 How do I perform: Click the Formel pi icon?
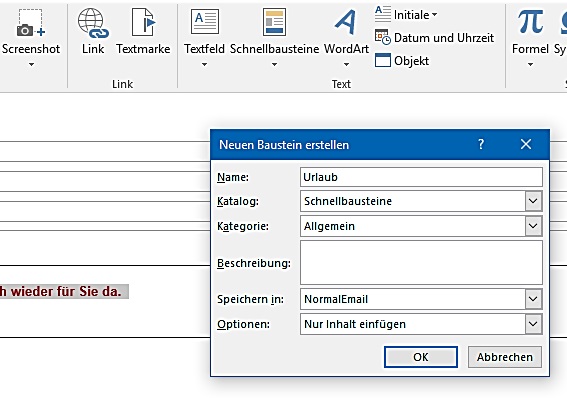click(530, 22)
